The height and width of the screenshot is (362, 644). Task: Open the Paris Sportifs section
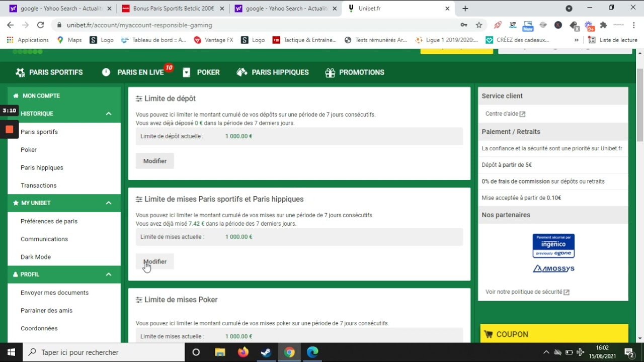coord(49,72)
